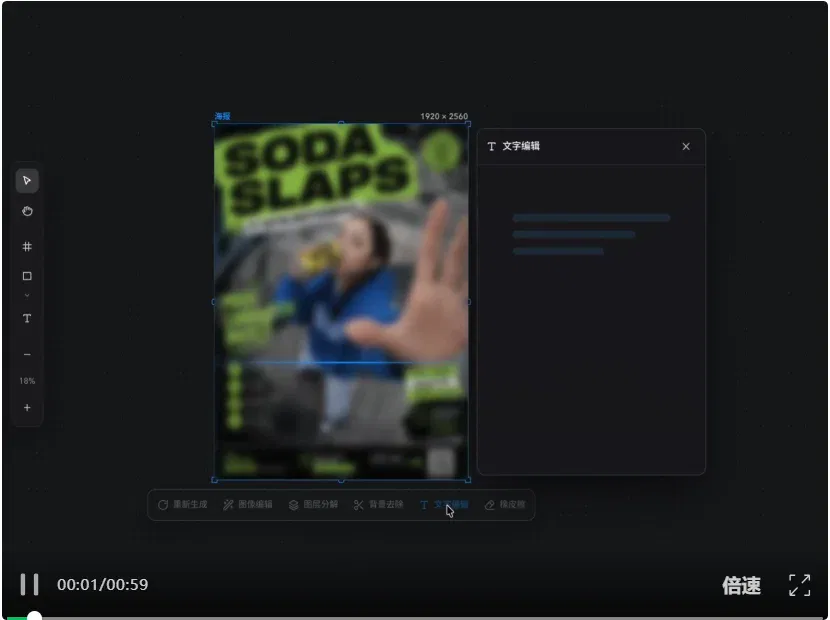Click the minus zoom-out button
The width and height of the screenshot is (830, 620).
click(x=27, y=354)
